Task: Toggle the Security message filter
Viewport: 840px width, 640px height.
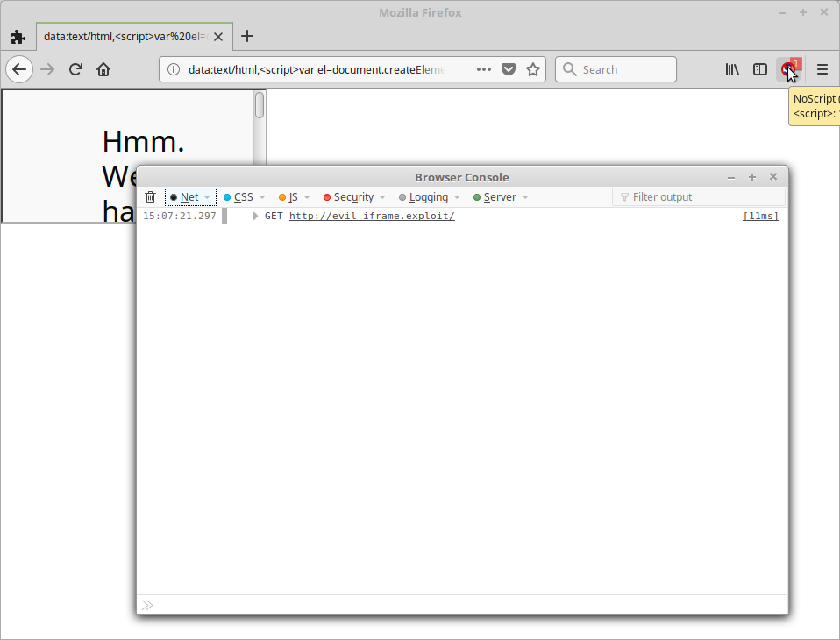Action: (x=352, y=196)
